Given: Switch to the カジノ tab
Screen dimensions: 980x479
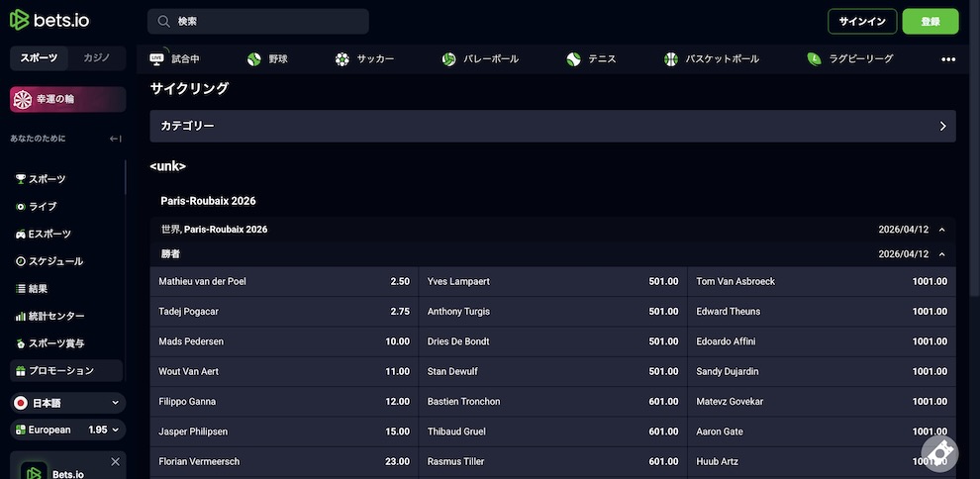Looking at the screenshot, I should click(x=97, y=58).
